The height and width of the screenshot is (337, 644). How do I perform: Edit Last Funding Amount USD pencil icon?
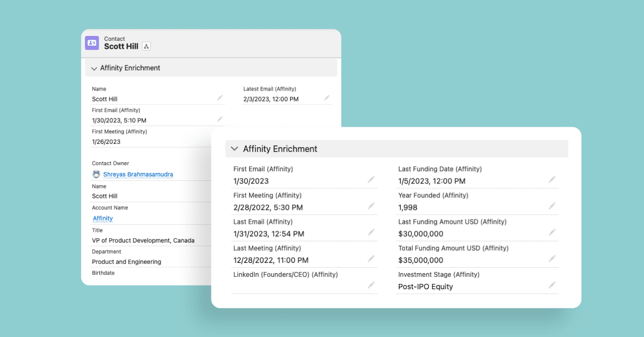(x=552, y=232)
